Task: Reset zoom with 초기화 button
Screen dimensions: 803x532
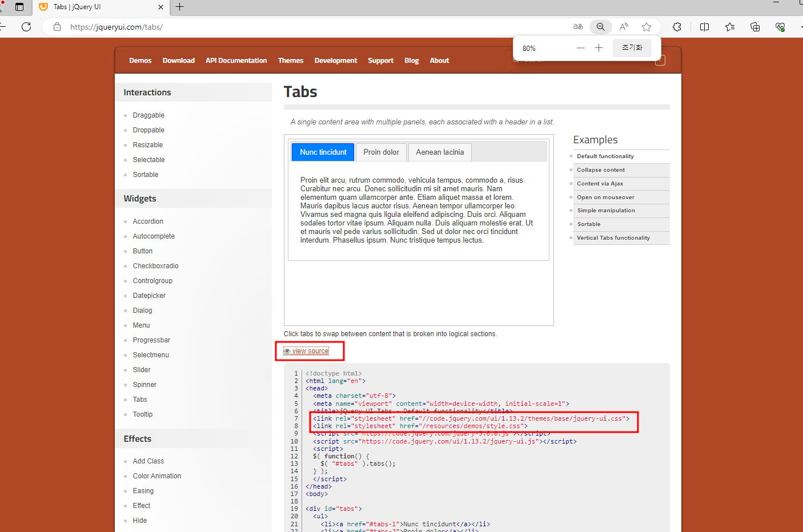Action: click(632, 48)
